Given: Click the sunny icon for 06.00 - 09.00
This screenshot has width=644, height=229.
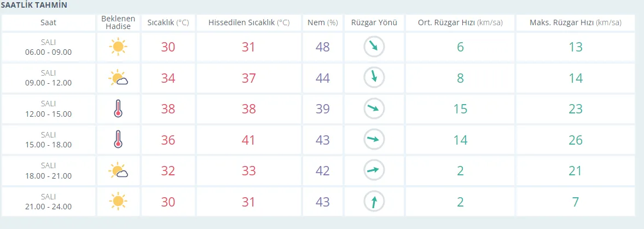Looking at the screenshot, I should [x=118, y=47].
